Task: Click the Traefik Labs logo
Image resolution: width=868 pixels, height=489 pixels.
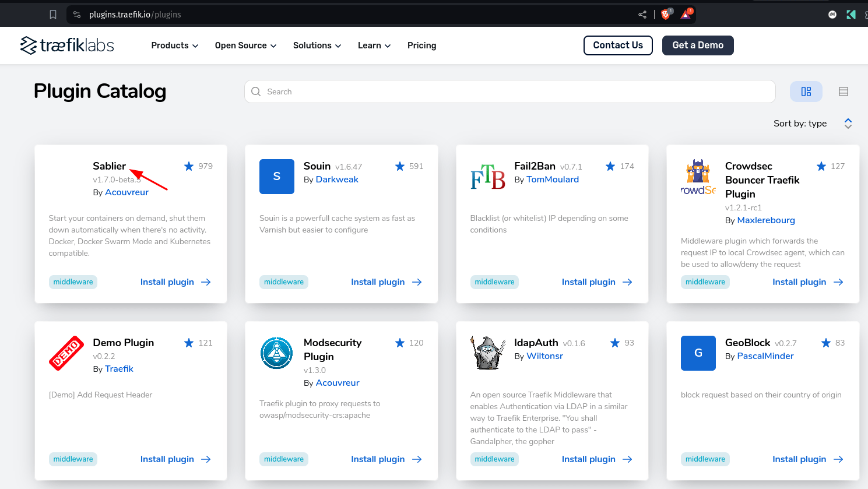Action: pyautogui.click(x=67, y=45)
